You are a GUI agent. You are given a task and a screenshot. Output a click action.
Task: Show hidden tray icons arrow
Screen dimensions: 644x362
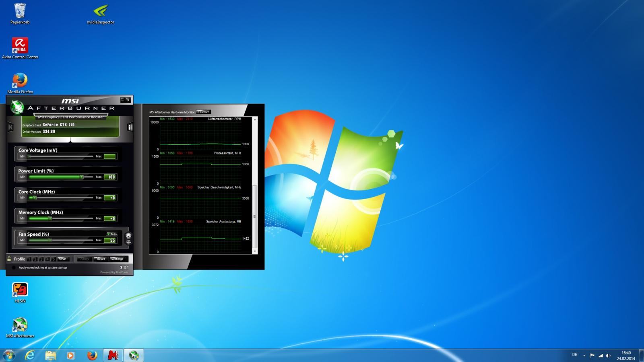coord(584,356)
